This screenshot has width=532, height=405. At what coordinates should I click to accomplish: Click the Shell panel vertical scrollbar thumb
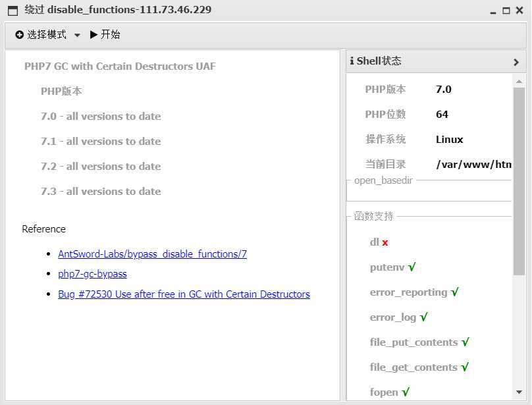click(519, 181)
